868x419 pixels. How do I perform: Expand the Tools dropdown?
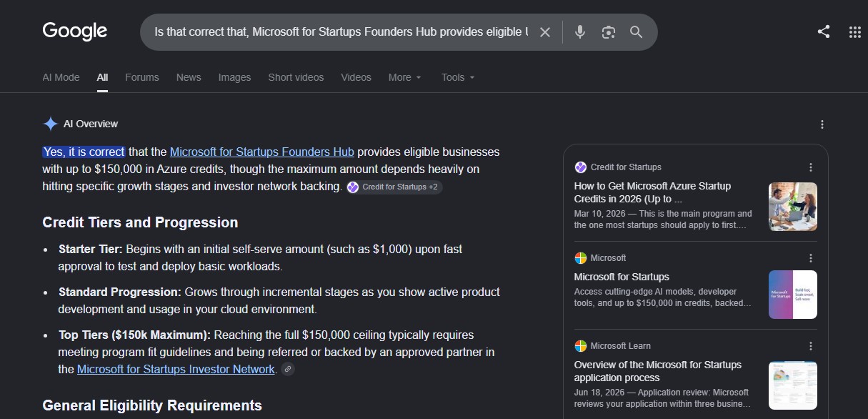coord(458,77)
